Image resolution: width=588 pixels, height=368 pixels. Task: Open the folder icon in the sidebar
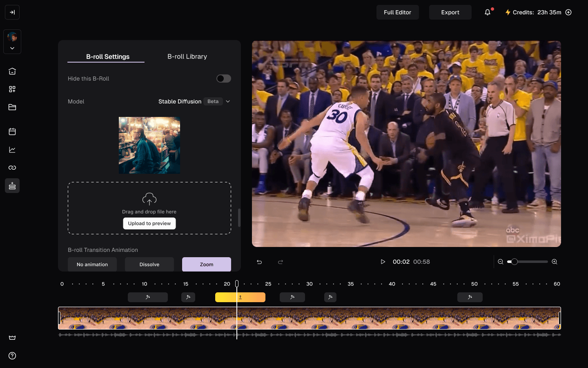pyautogui.click(x=12, y=107)
